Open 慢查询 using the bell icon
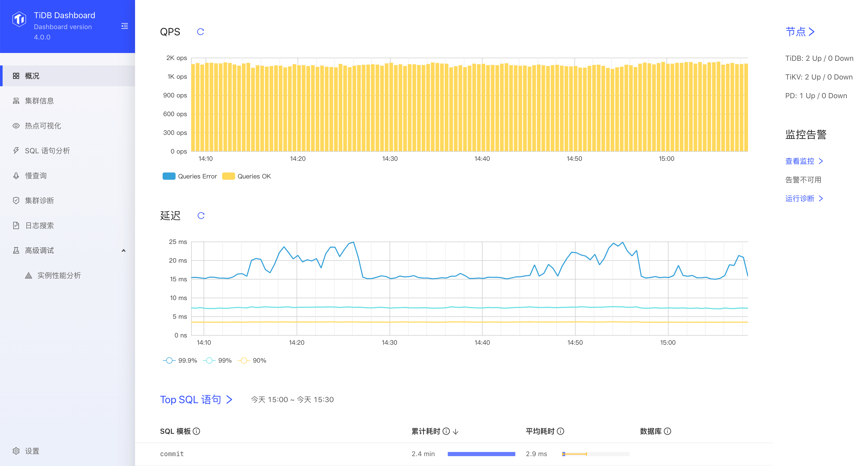The width and height of the screenshot is (868, 466). click(x=16, y=175)
